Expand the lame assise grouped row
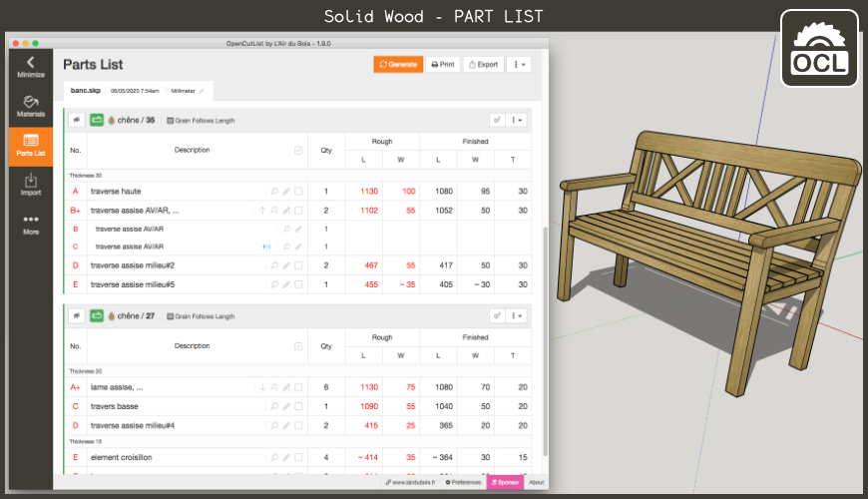The height and width of the screenshot is (499, 868). [262, 387]
